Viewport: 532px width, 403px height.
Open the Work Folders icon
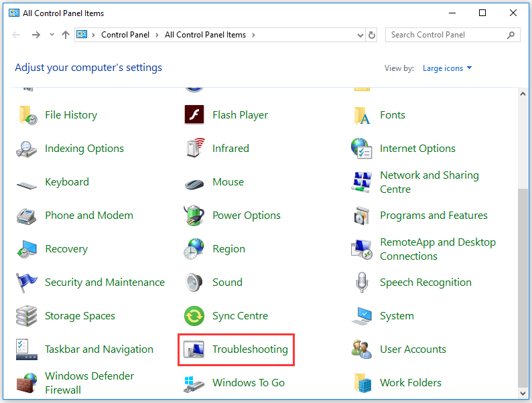[362, 383]
